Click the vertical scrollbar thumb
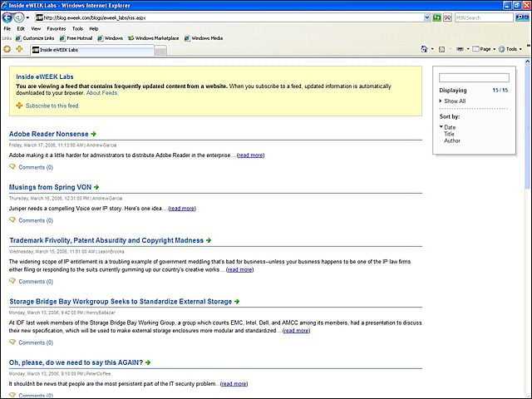The height and width of the screenshot is (399, 532). (528, 127)
